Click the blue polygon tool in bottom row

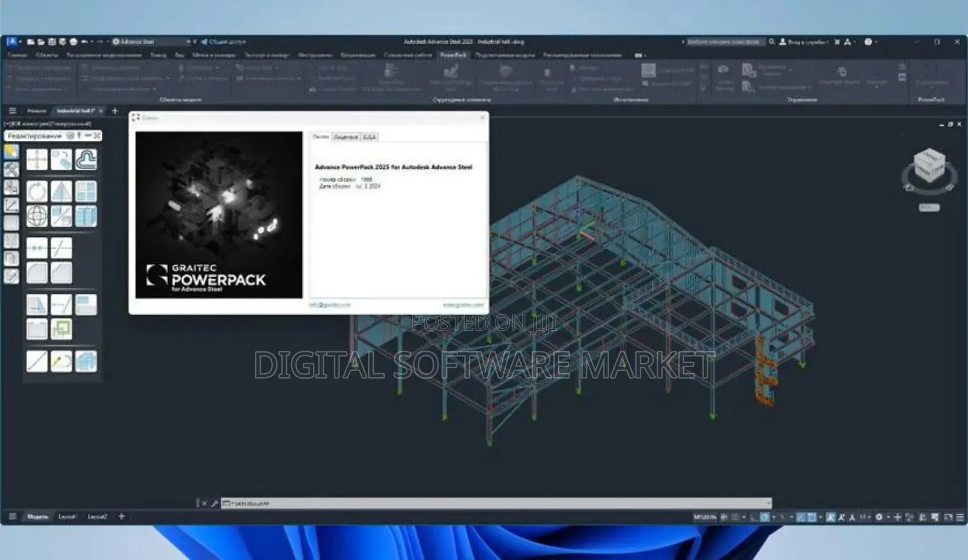point(86,361)
